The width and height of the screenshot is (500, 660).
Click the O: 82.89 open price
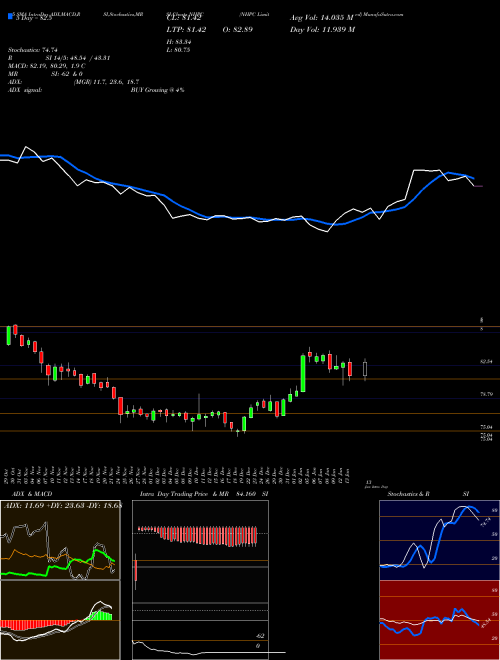(239, 29)
